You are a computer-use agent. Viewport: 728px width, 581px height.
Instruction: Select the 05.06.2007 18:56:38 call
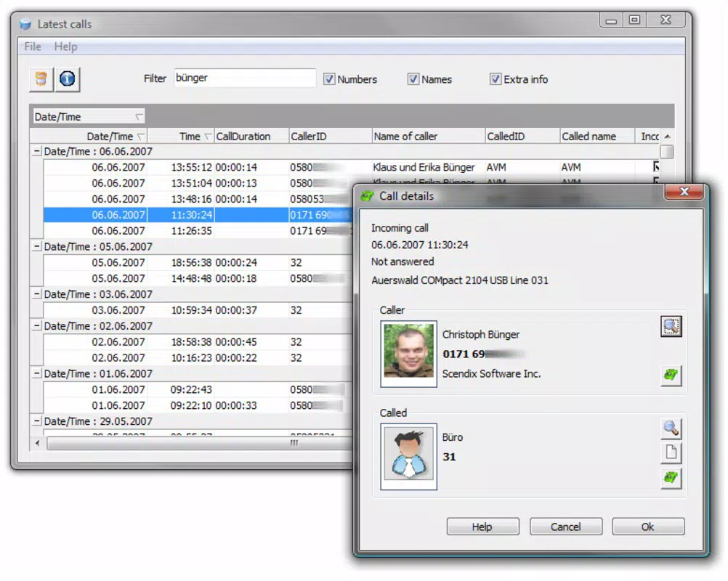[x=198, y=262]
